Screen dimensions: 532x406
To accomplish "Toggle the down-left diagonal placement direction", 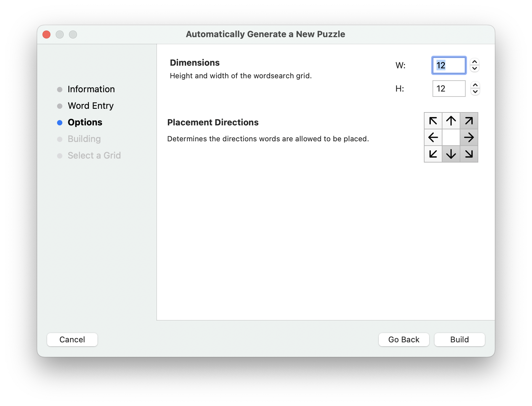I will pos(433,154).
